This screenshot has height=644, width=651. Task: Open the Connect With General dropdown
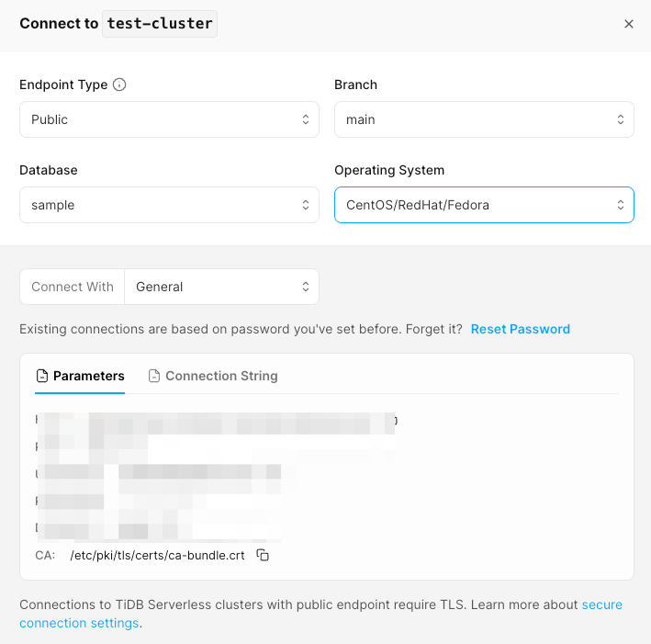point(221,287)
